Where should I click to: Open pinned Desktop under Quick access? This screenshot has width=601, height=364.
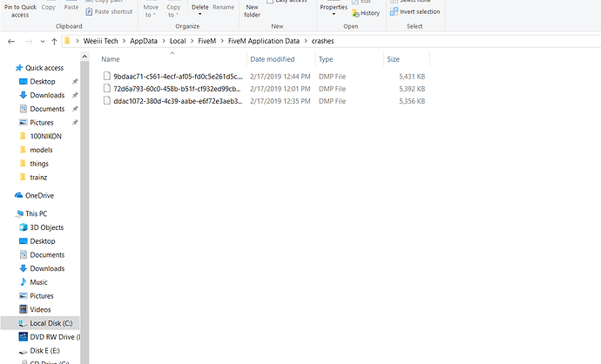43,82
